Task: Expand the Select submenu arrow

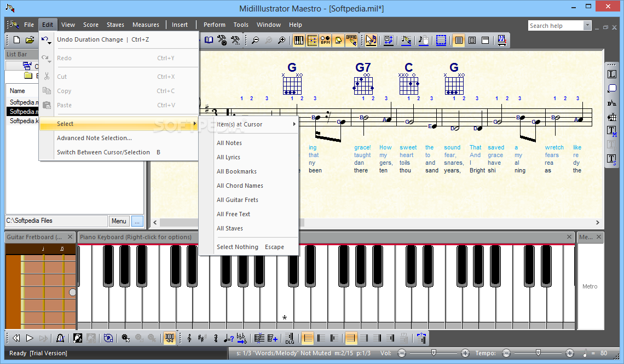Action: (195, 124)
